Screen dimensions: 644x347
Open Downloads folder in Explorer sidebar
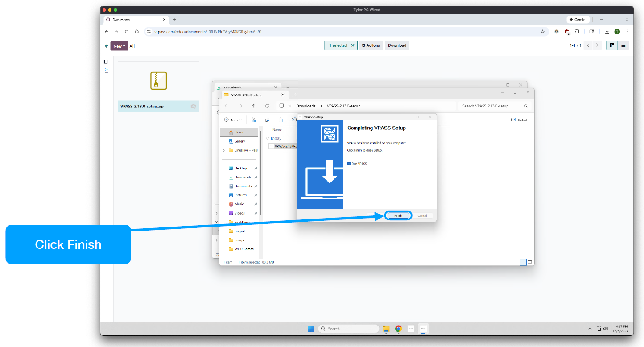[x=243, y=177]
